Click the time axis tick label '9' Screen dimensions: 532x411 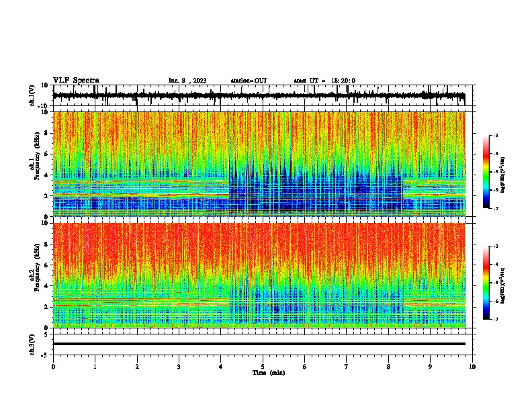point(430,367)
